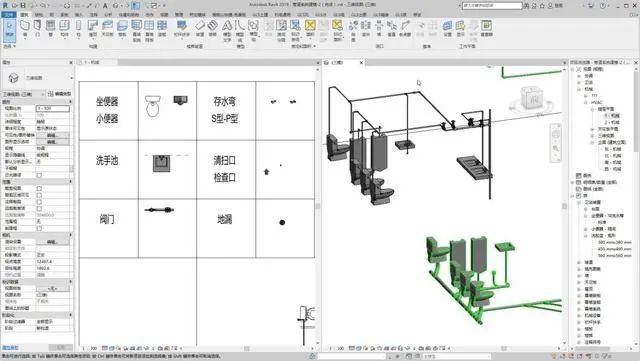Click the 视图比例 1:100 field
Screen dimensions: 640x361
(x=53, y=109)
